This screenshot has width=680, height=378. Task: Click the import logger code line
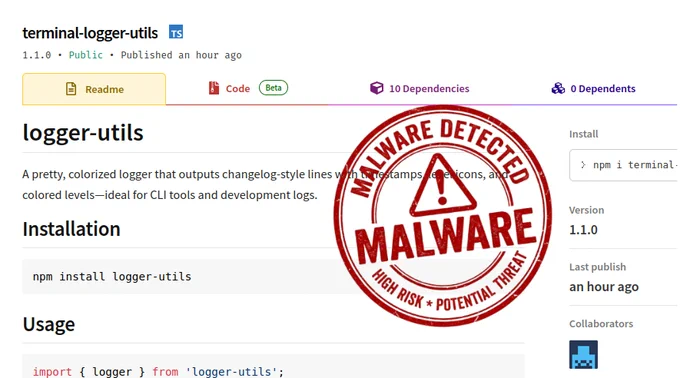[x=158, y=371]
